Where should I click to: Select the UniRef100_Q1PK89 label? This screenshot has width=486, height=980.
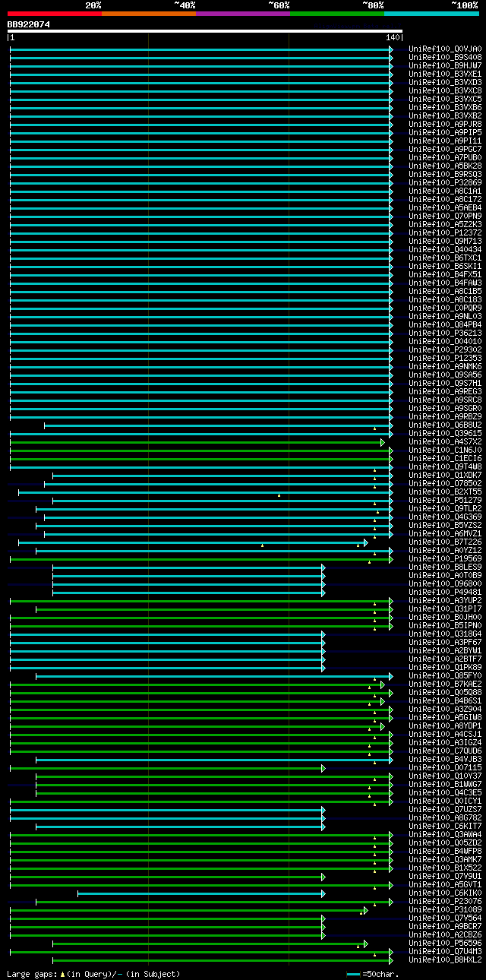pos(445,667)
